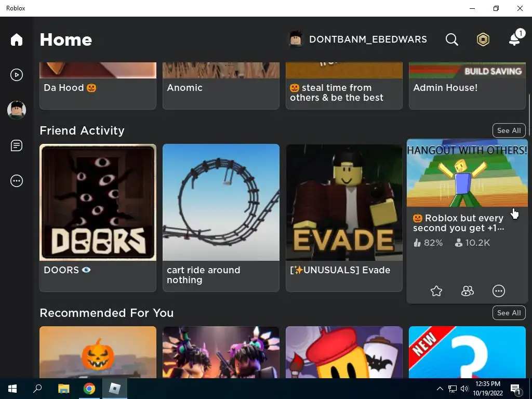This screenshot has height=399, width=532.
Task: Open the DOORS game thumbnail
Action: click(x=98, y=202)
